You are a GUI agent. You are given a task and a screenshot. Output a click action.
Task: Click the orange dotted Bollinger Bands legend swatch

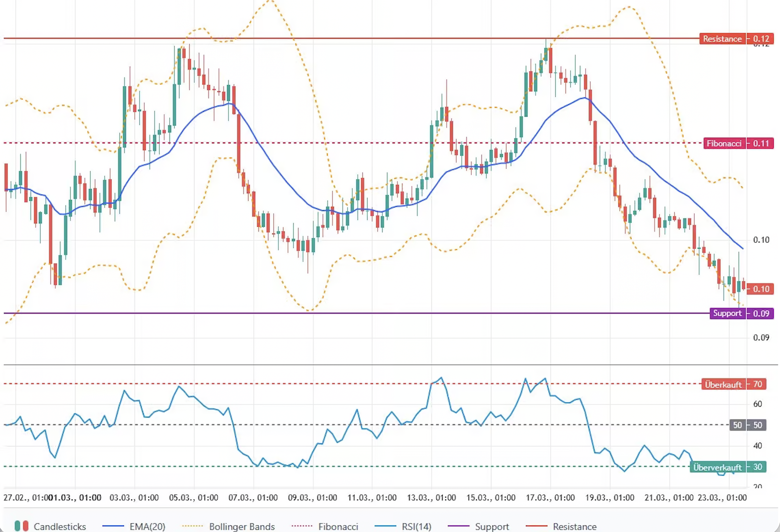tap(192, 526)
